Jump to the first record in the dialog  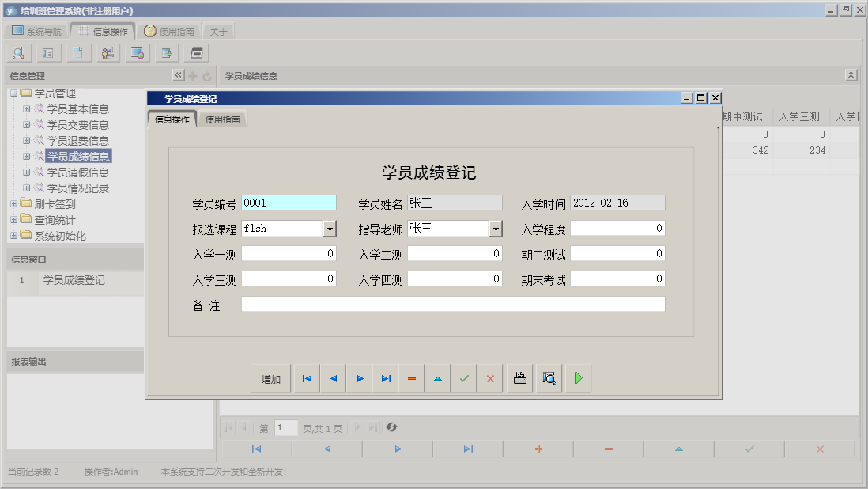307,377
